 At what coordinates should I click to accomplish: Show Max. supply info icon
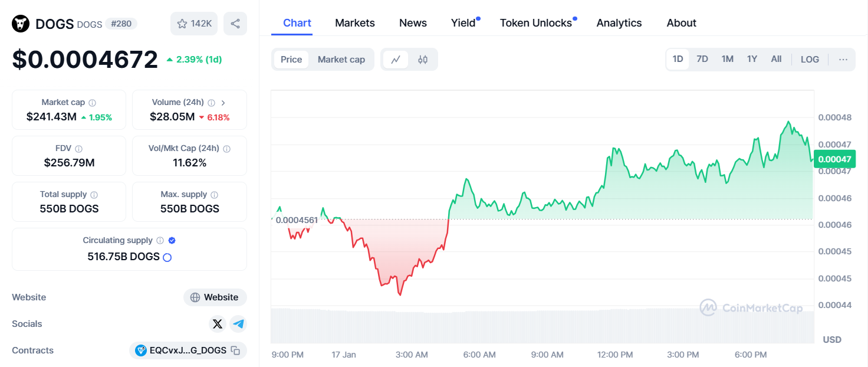pyautogui.click(x=215, y=195)
